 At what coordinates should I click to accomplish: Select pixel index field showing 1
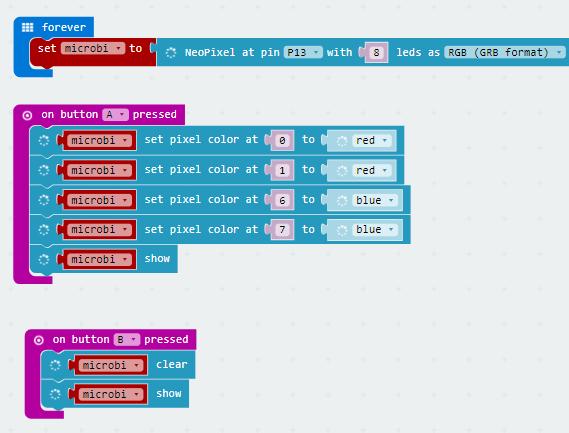point(282,170)
